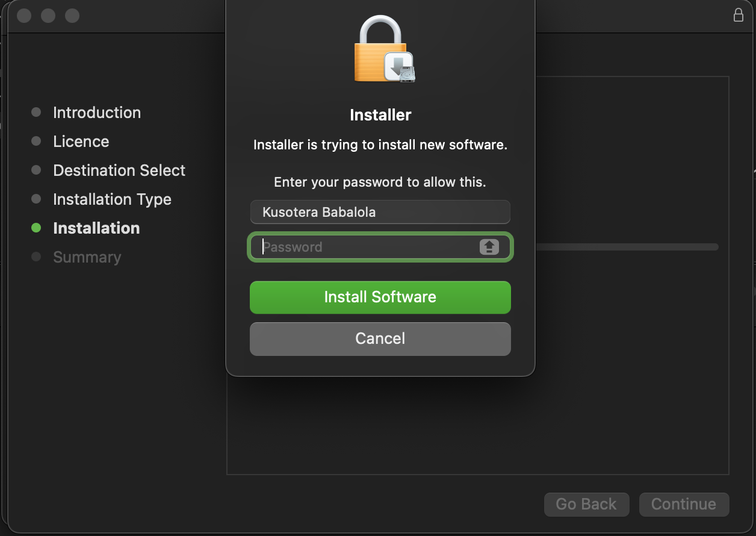
Task: Click the green bullet beside Installation
Action: (x=36, y=228)
